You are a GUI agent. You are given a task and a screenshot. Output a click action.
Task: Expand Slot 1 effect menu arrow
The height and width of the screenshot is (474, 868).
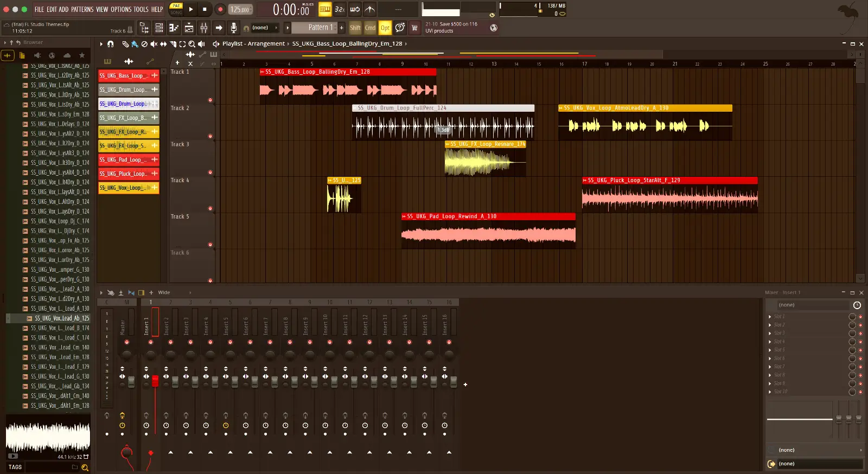(x=770, y=317)
